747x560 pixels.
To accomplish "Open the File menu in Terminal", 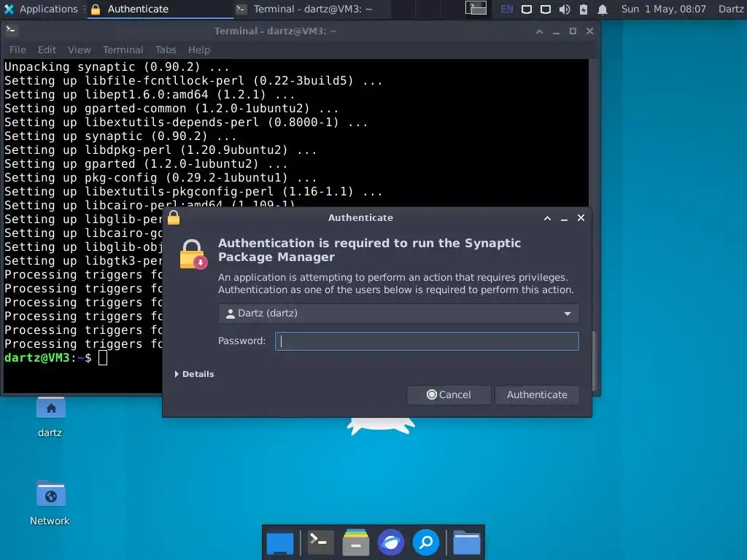I will point(18,50).
